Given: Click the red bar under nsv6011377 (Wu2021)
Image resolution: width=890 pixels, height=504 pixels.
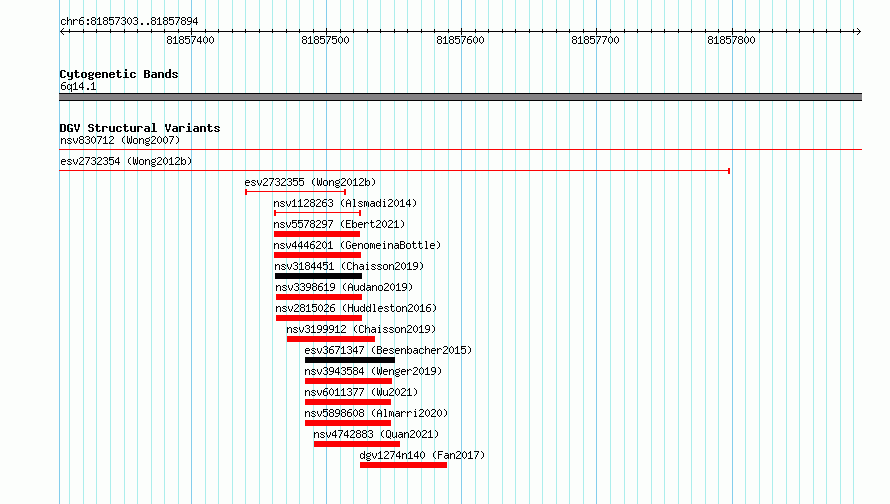Looking at the screenshot, I should coord(348,402).
